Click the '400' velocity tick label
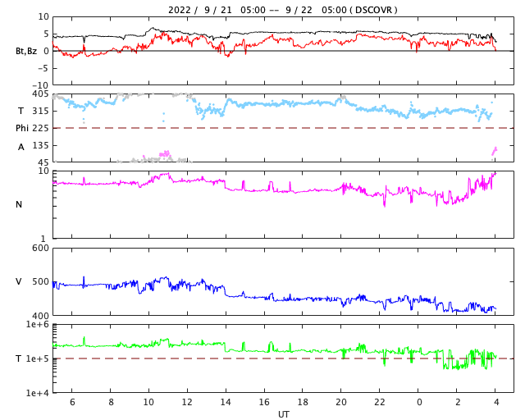525x420 pixels. 40,316
